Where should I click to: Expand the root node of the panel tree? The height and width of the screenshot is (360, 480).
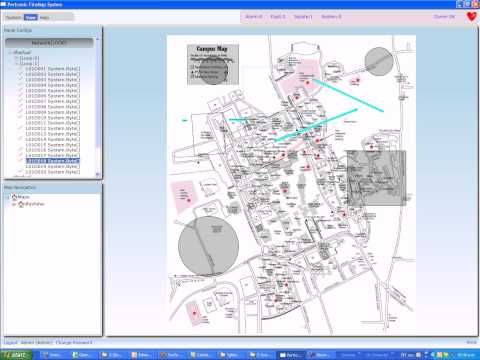coord(10,52)
